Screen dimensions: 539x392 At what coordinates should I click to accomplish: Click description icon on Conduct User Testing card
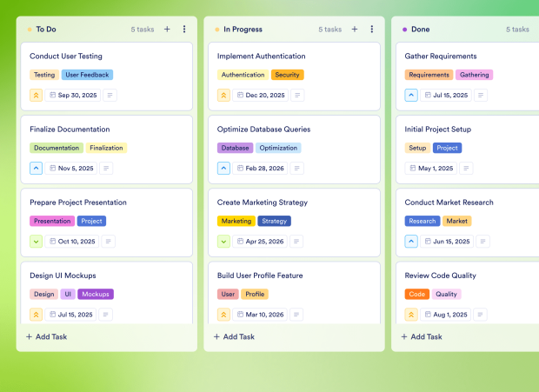(110, 96)
